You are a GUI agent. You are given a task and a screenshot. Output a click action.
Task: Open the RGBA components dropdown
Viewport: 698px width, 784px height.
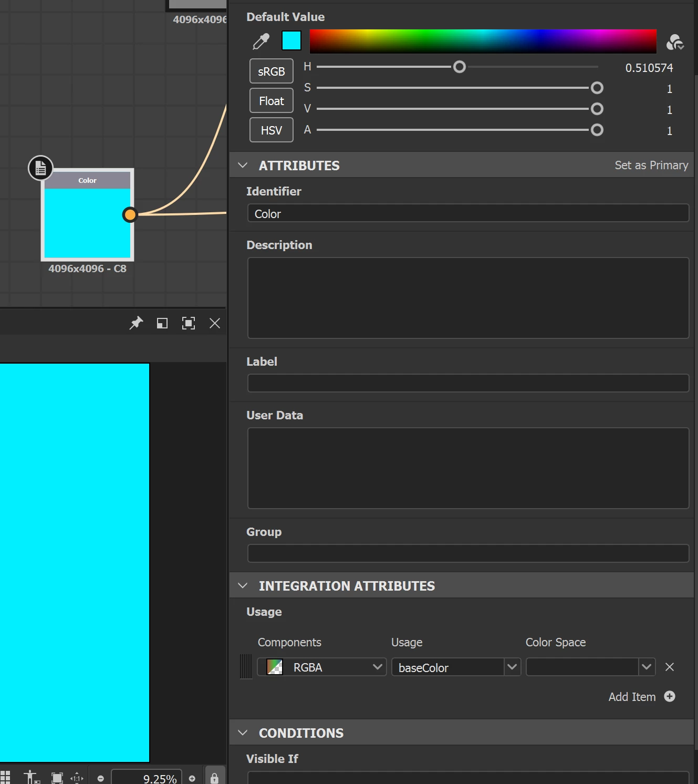tap(322, 667)
